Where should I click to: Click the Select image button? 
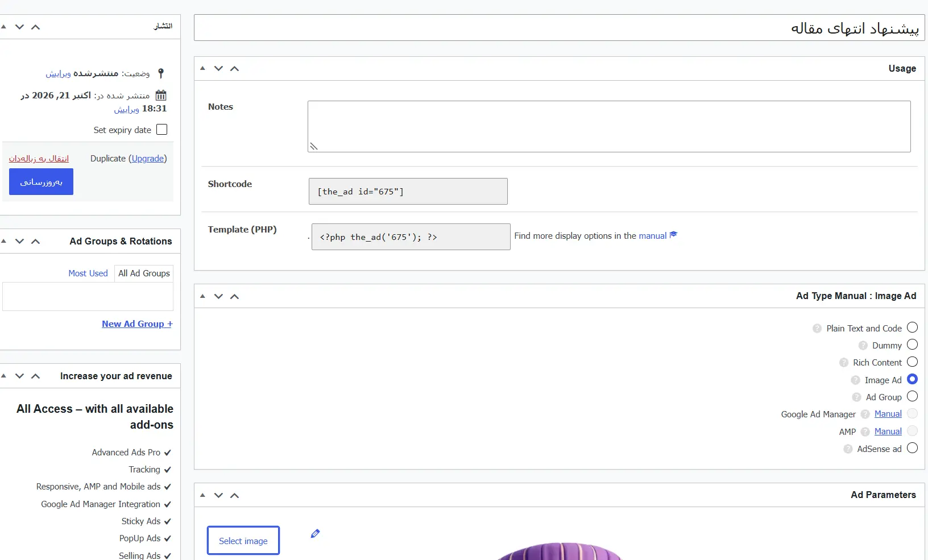(243, 541)
